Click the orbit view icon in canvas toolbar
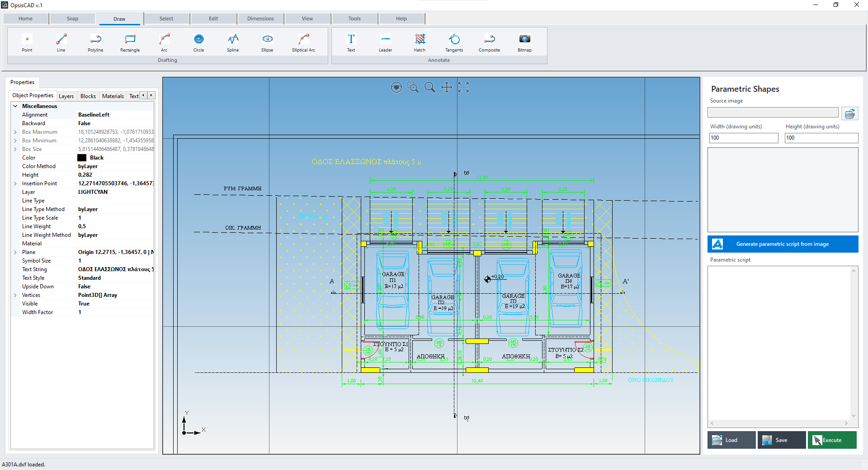 click(x=396, y=87)
